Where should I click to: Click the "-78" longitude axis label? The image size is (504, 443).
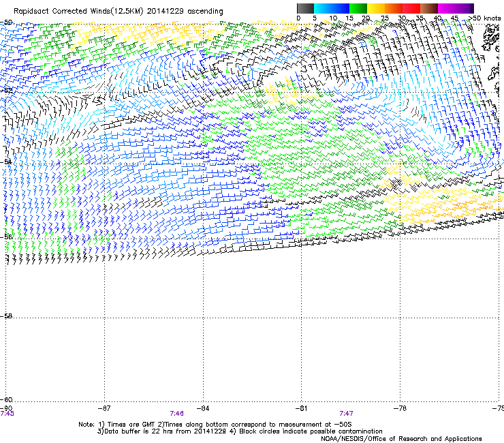click(400, 408)
